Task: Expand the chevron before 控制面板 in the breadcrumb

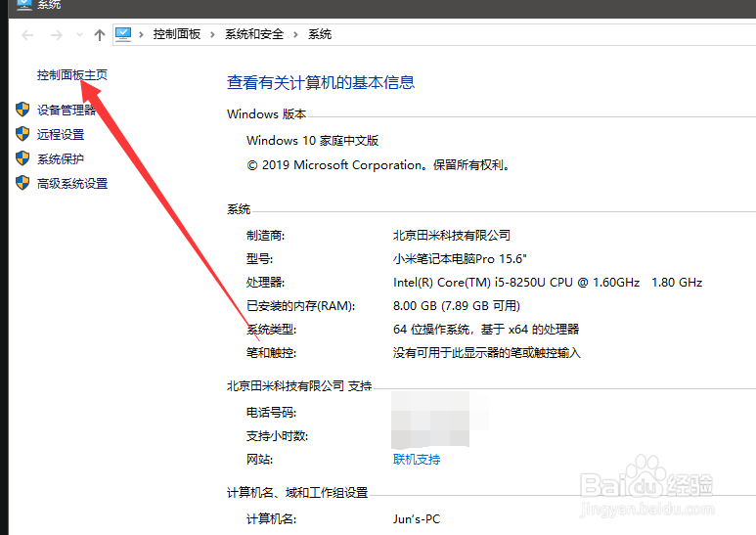Action: (x=141, y=34)
